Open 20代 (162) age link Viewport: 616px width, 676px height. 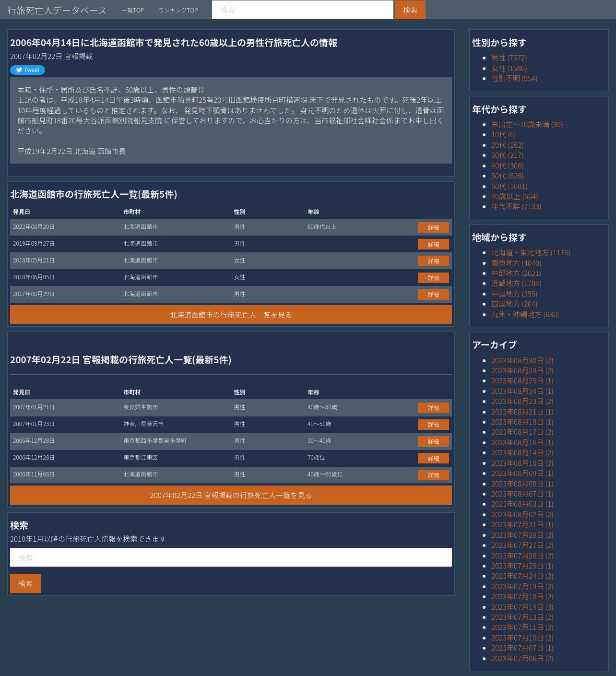click(508, 145)
